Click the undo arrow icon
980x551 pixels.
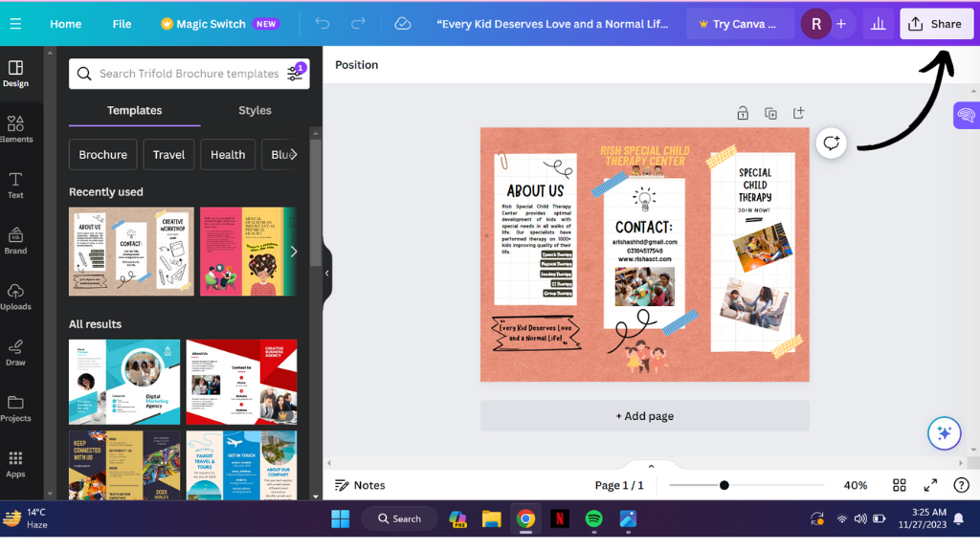pyautogui.click(x=323, y=24)
